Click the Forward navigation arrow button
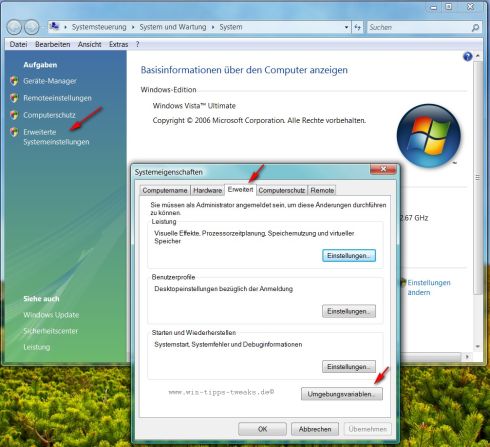The image size is (490, 447). point(32,27)
